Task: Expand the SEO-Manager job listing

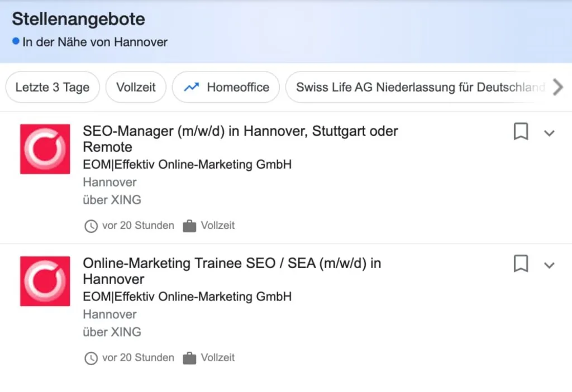Action: (x=549, y=133)
